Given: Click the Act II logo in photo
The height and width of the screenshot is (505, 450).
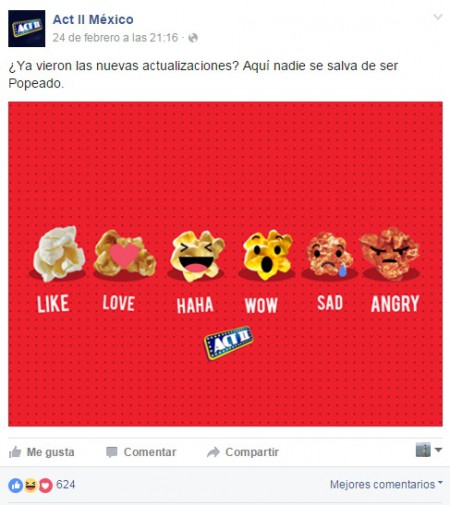Looking at the screenshot, I should click(x=228, y=343).
